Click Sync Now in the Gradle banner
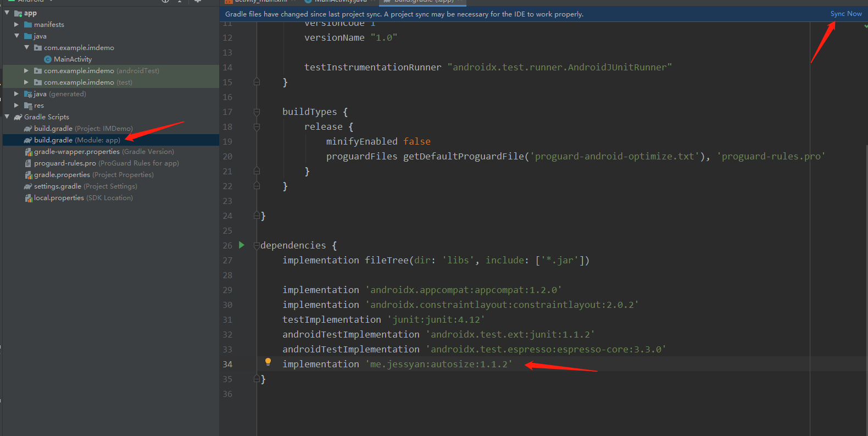The height and width of the screenshot is (436, 868). click(x=846, y=14)
